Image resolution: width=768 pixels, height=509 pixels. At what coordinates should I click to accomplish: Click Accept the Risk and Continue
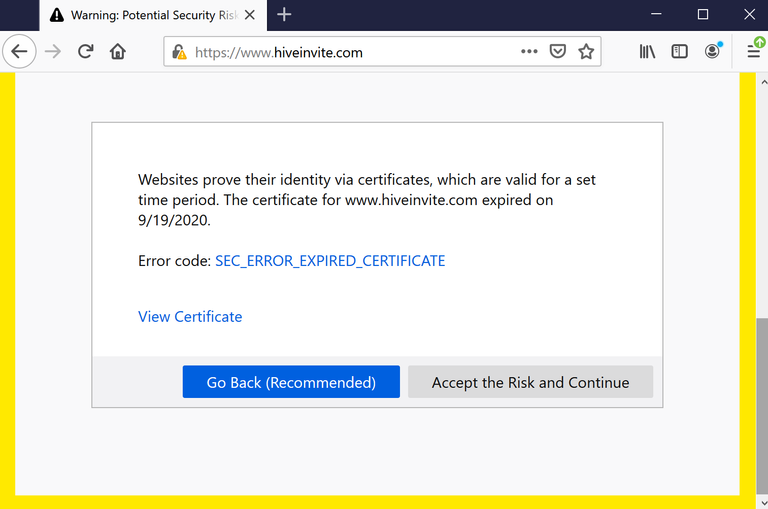(x=530, y=382)
